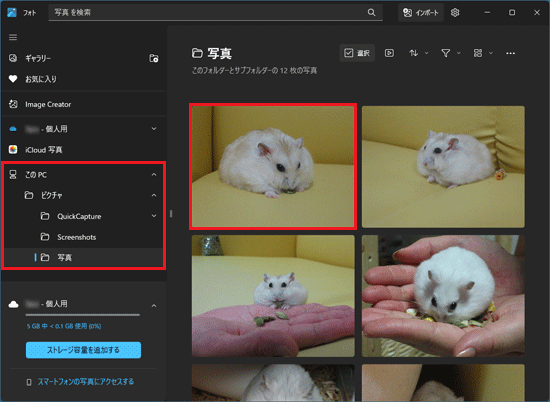Screen dimensions: 550x402
Task: Click the Image Creator icon
Action: [x=13, y=104]
